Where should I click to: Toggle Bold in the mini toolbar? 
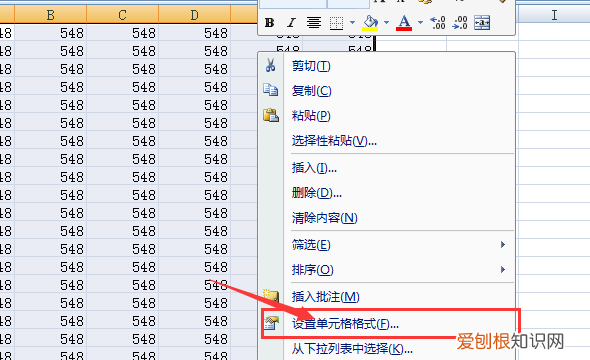269,23
